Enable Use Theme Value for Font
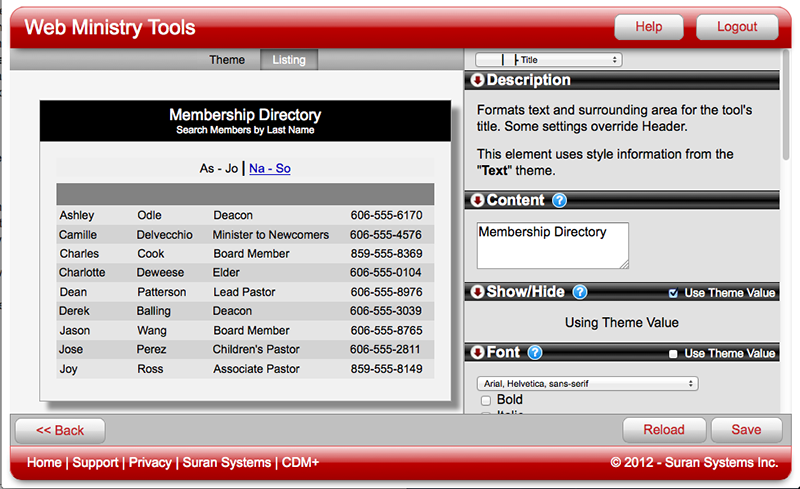This screenshot has height=489, width=800. click(673, 354)
